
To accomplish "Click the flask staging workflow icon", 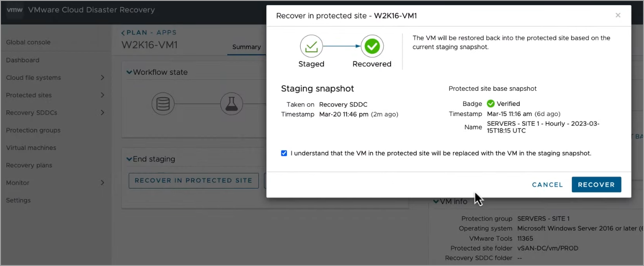I will [x=231, y=104].
